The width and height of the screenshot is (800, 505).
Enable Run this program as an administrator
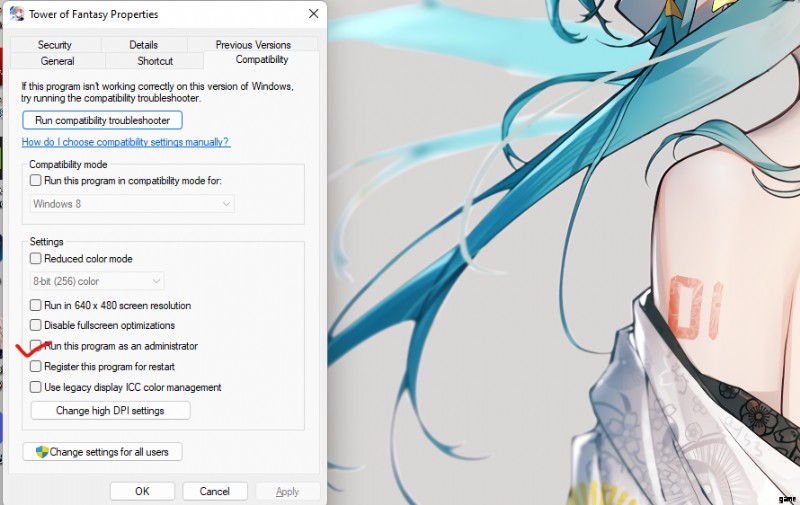click(36, 346)
